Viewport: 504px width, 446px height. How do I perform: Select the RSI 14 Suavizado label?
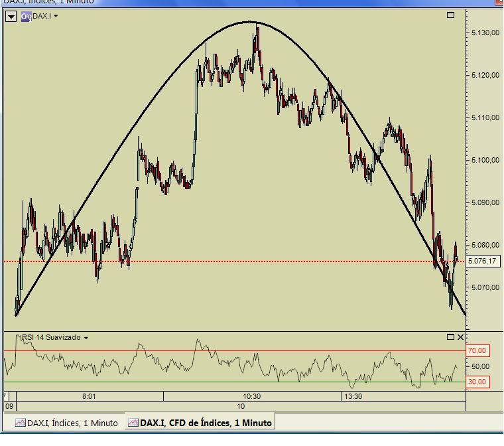51,337
